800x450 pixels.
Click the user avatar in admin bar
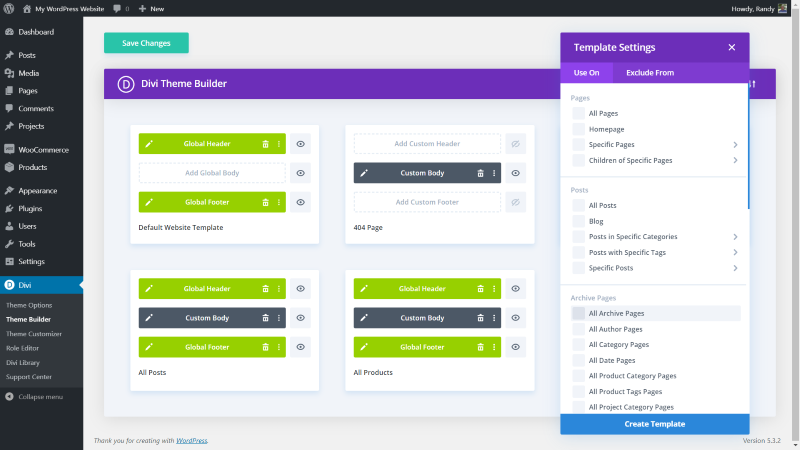[782, 9]
